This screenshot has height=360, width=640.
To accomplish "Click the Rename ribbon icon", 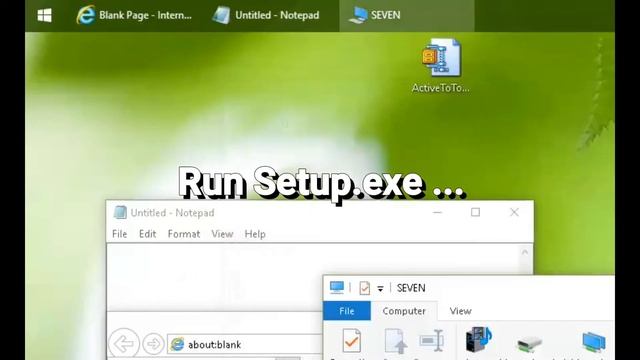I will click(x=432, y=340).
